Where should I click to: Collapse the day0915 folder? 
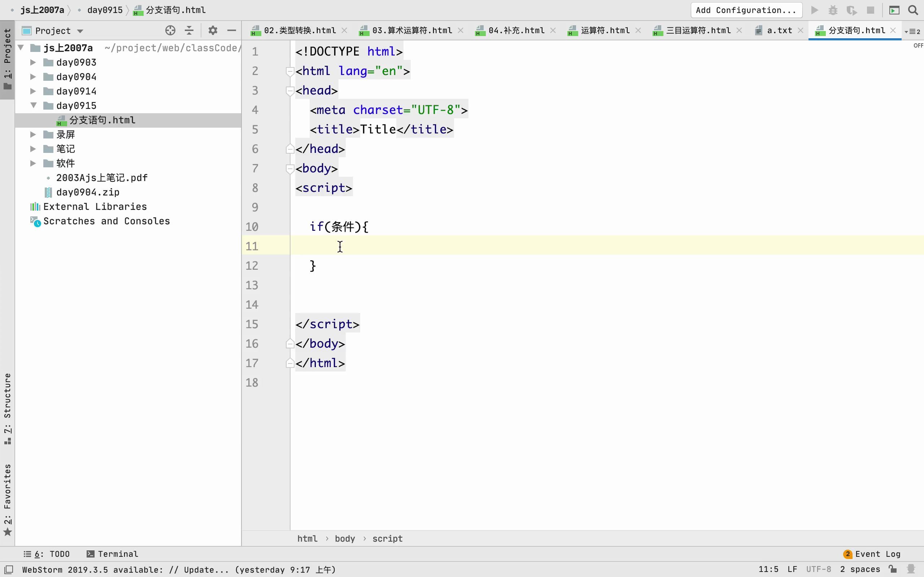click(33, 105)
